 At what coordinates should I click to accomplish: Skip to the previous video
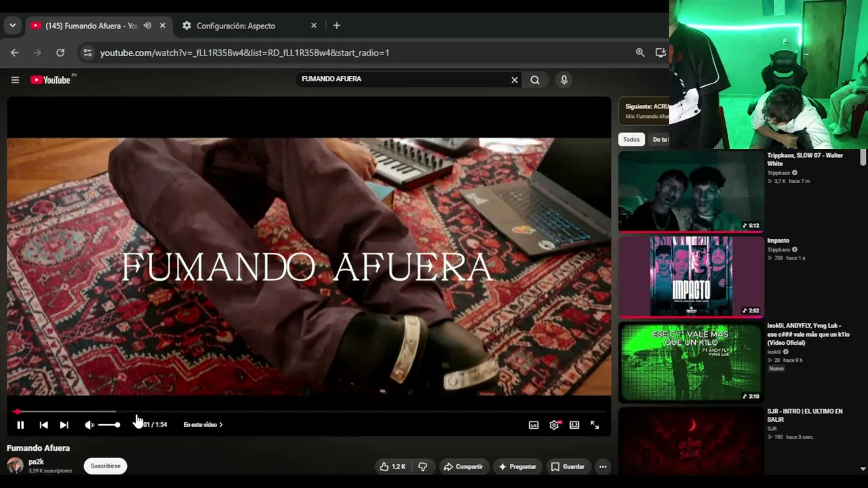tap(43, 425)
